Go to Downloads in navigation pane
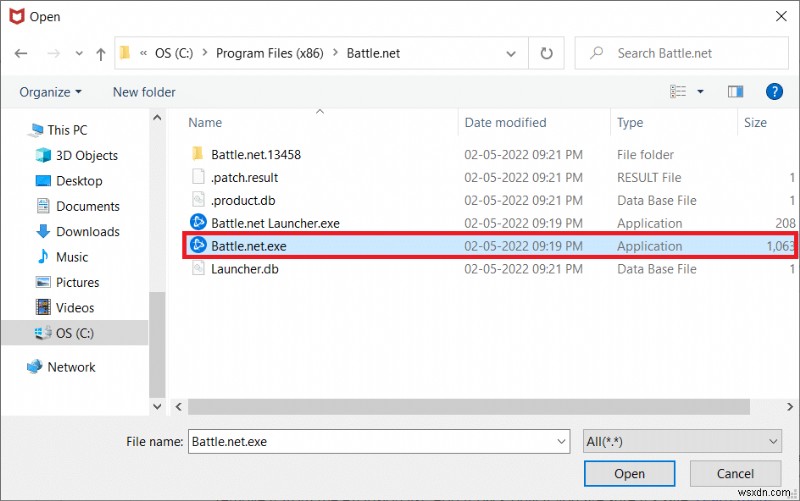Screen dimensions: 800x501 (87, 231)
